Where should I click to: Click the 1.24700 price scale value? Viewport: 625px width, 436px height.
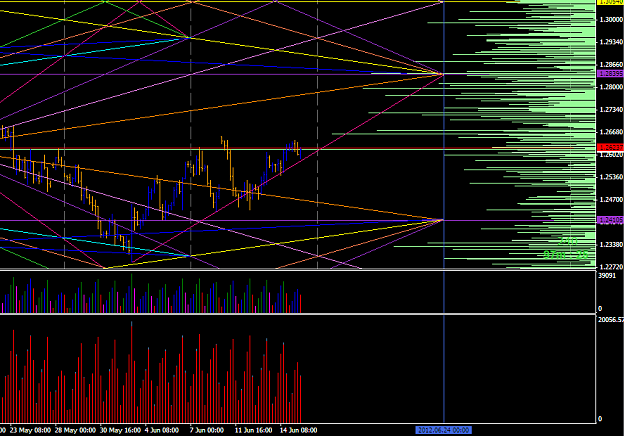(x=611, y=199)
